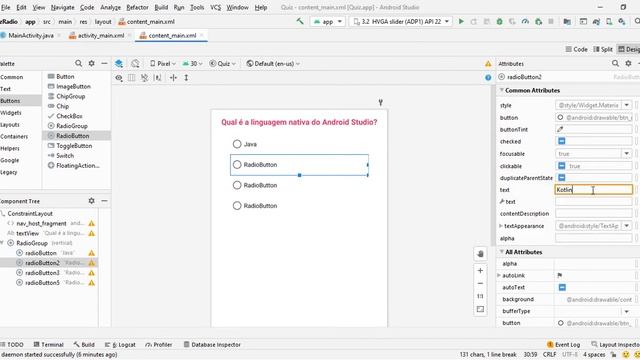
Task: Toggle the checked attribute checkbox
Action: point(562,141)
